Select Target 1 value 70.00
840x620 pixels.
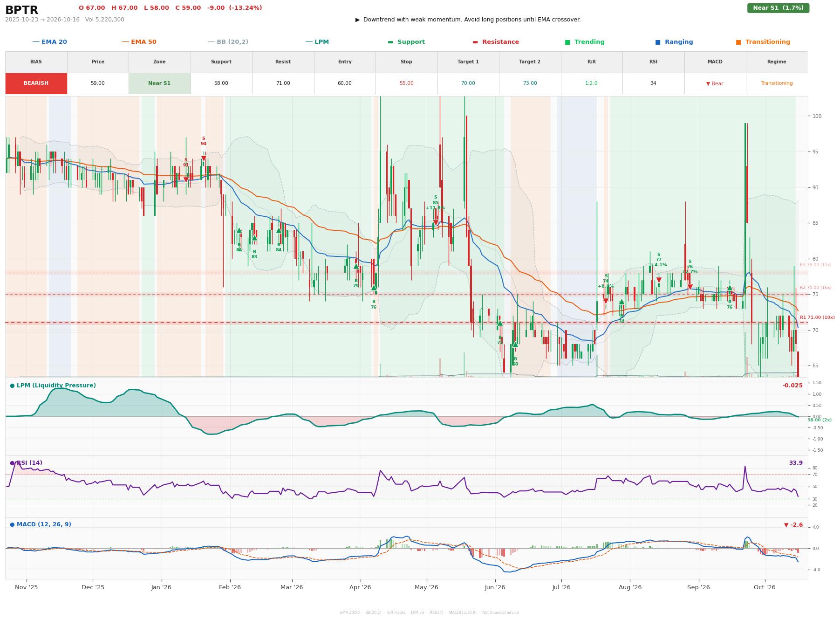468,83
